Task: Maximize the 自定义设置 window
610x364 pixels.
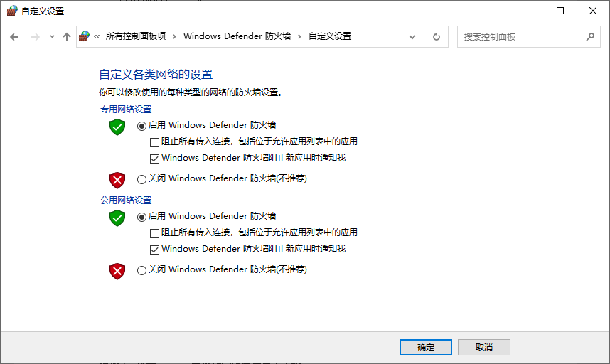Action: point(560,11)
